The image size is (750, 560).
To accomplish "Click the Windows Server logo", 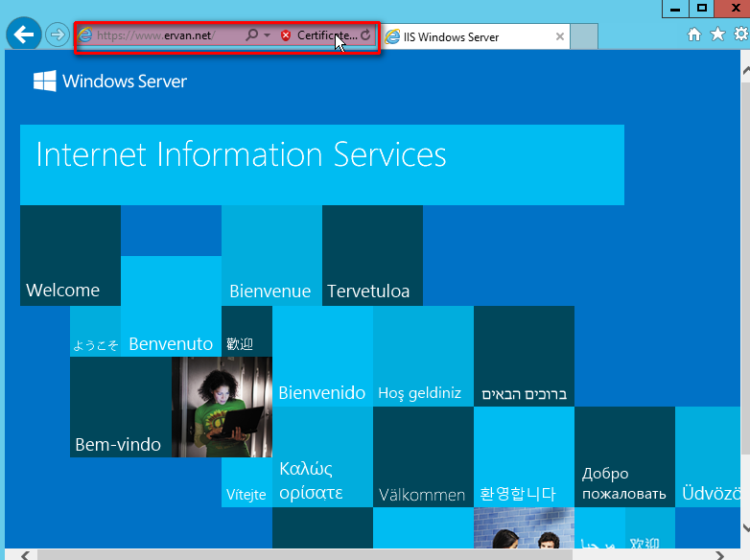I will tap(110, 81).
